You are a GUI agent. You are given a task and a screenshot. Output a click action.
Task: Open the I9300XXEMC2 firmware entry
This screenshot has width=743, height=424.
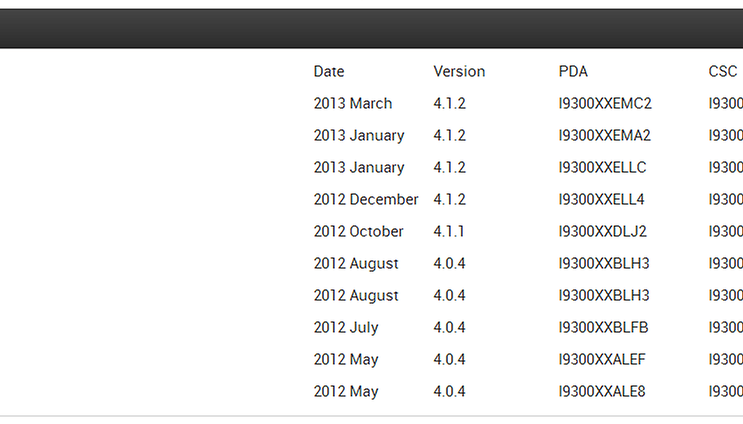(x=605, y=103)
